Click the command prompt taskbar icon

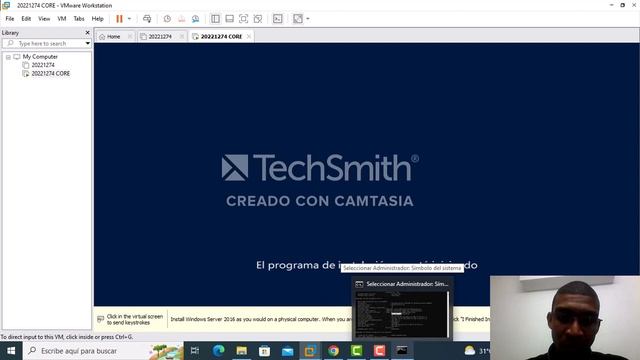pos(402,351)
